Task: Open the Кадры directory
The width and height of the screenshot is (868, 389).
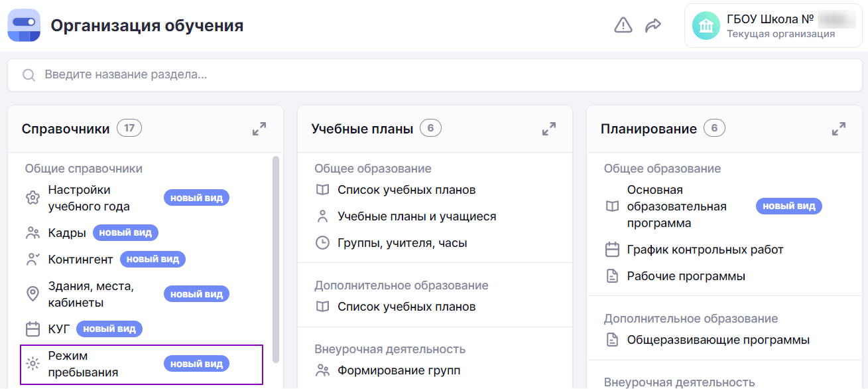Action: point(67,233)
